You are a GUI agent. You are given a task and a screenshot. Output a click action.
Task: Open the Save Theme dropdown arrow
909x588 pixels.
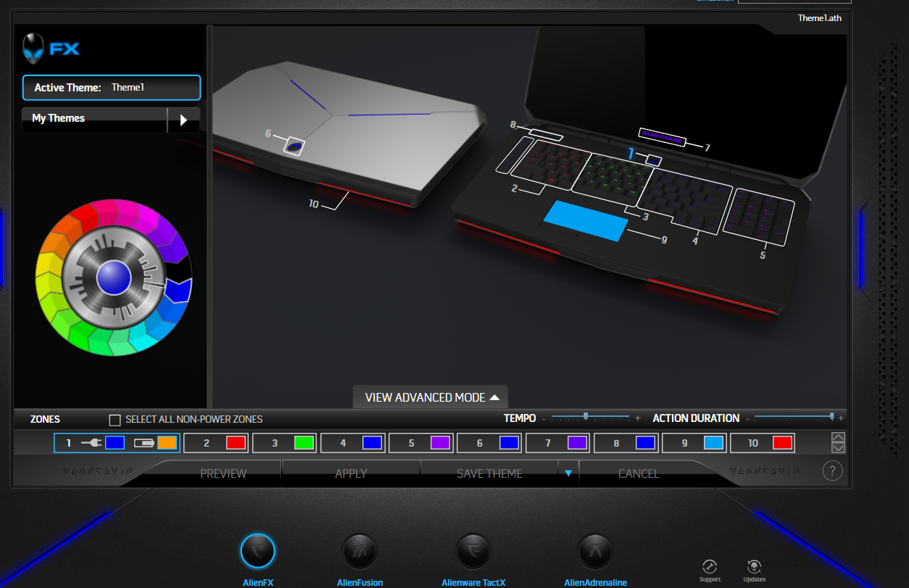(x=568, y=473)
